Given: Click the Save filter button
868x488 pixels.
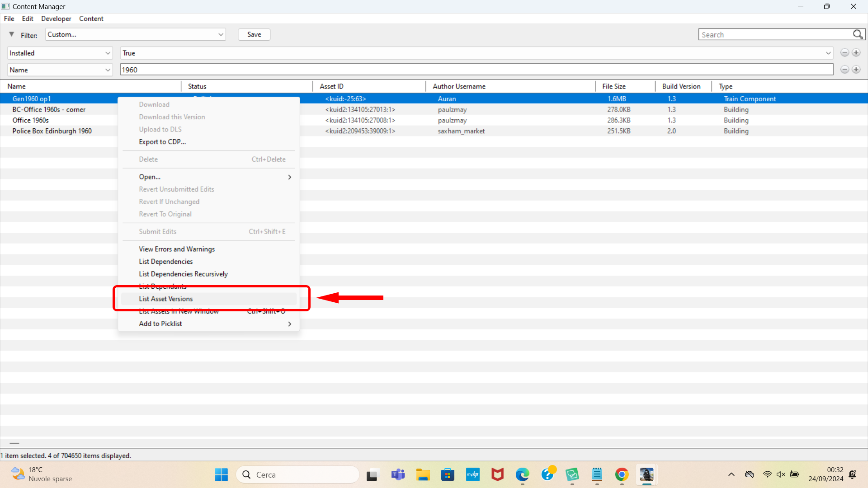Looking at the screenshot, I should point(254,34).
